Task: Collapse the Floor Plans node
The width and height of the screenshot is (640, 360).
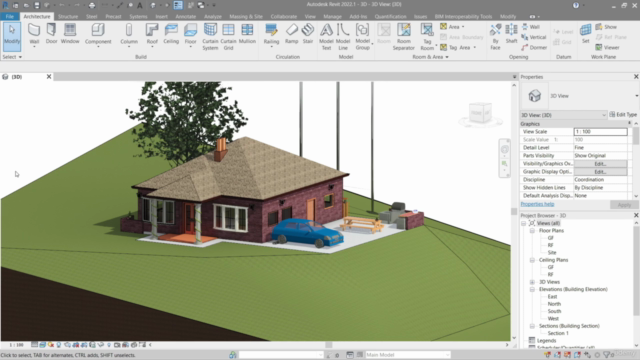Action: tap(532, 231)
